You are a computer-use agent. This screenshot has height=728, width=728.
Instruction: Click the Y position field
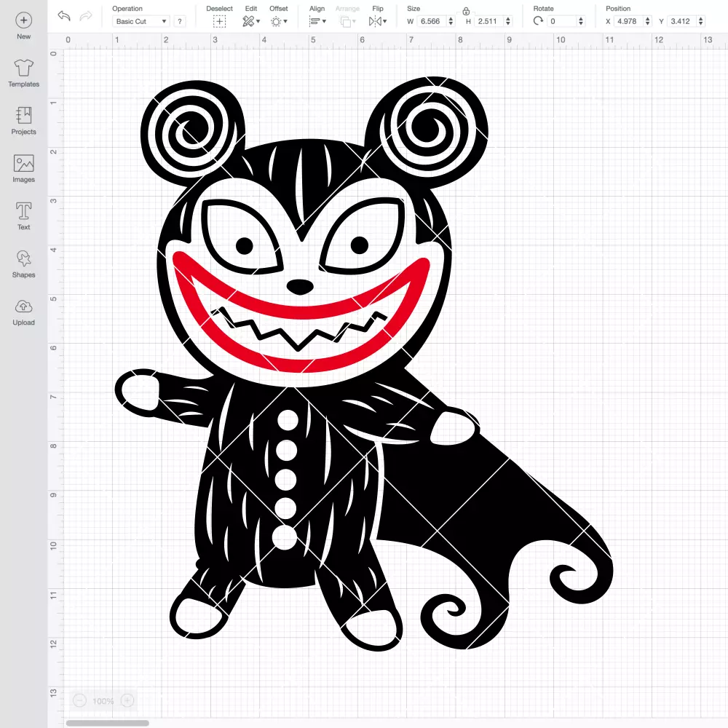pyautogui.click(x=681, y=21)
